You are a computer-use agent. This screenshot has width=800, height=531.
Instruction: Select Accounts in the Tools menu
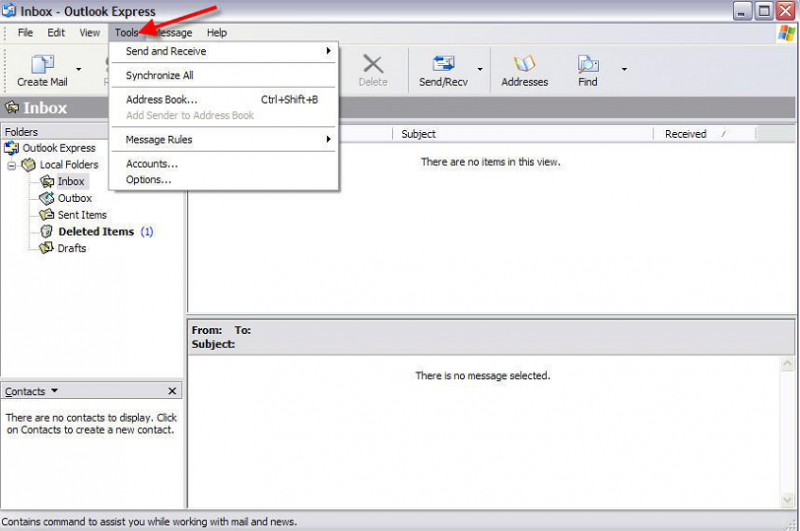coord(152,163)
